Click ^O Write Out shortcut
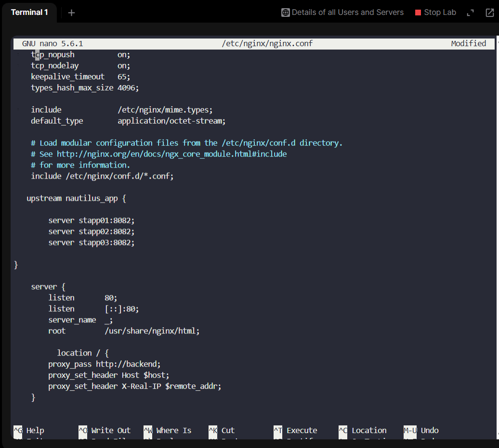The width and height of the screenshot is (499, 448). (105, 430)
